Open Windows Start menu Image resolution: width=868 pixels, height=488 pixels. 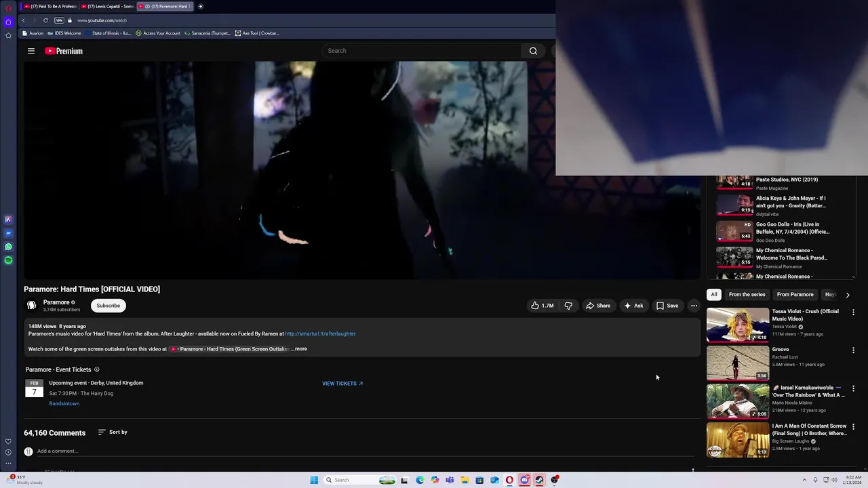point(314,480)
